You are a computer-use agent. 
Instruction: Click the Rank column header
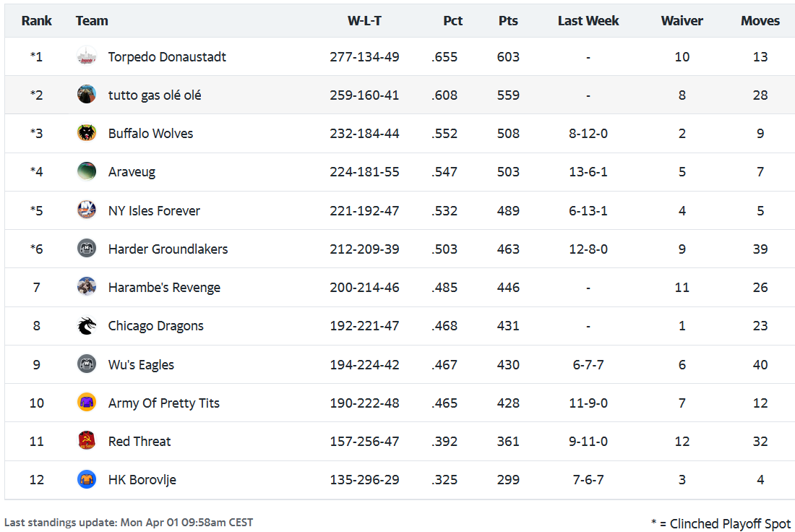[36, 20]
